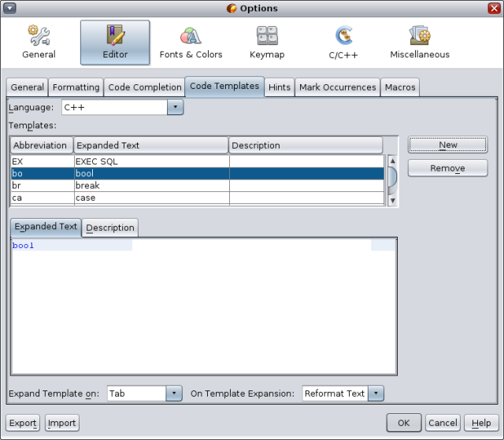Switch to the Description lower tab
The image size is (504, 440).
pyautogui.click(x=110, y=227)
